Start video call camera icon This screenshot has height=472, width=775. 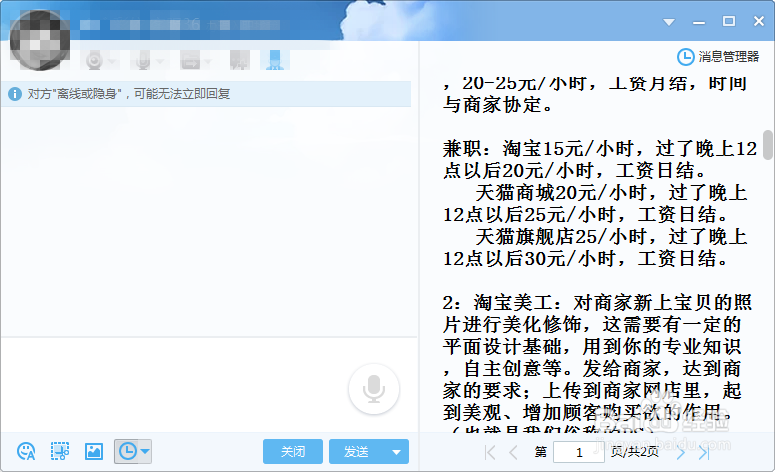pos(94,61)
